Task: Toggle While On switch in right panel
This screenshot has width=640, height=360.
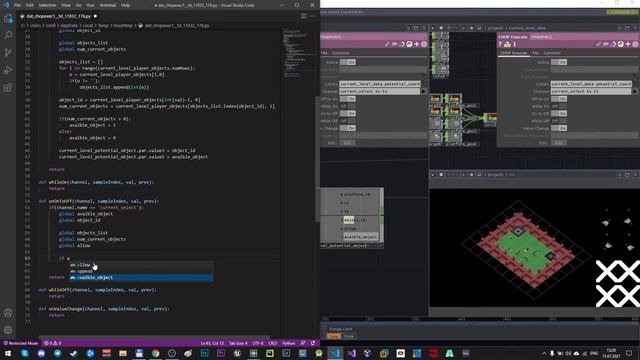Action: click(x=558, y=106)
